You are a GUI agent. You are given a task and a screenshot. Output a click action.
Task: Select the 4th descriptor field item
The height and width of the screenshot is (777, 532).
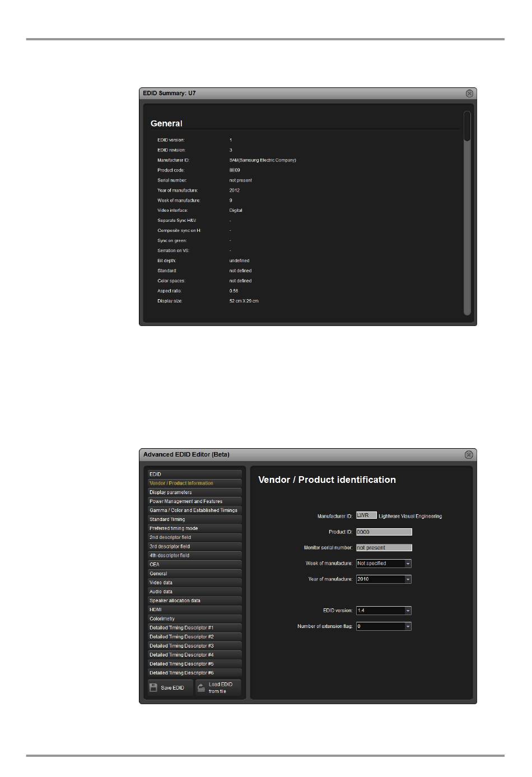195,556
